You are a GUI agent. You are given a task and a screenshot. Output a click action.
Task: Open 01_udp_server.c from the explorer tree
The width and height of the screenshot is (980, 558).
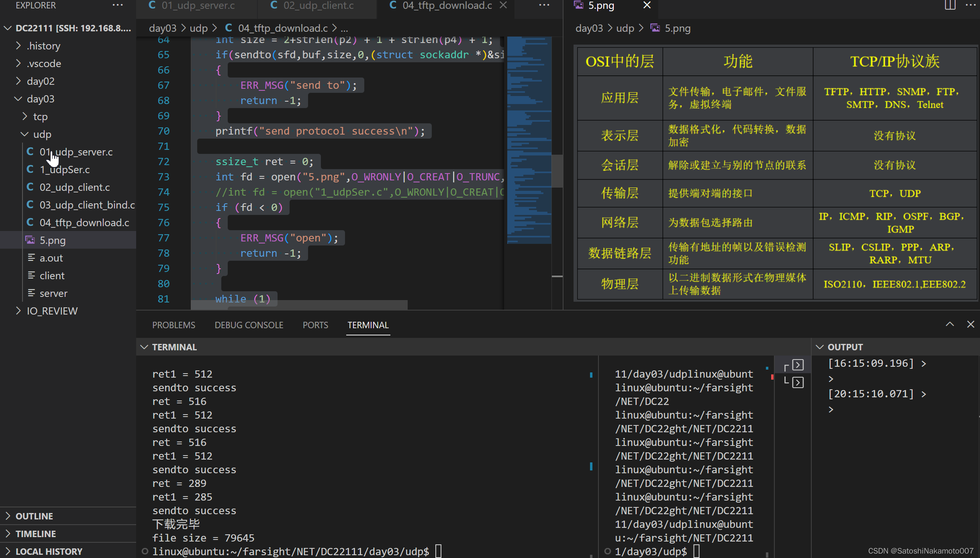[x=76, y=152]
